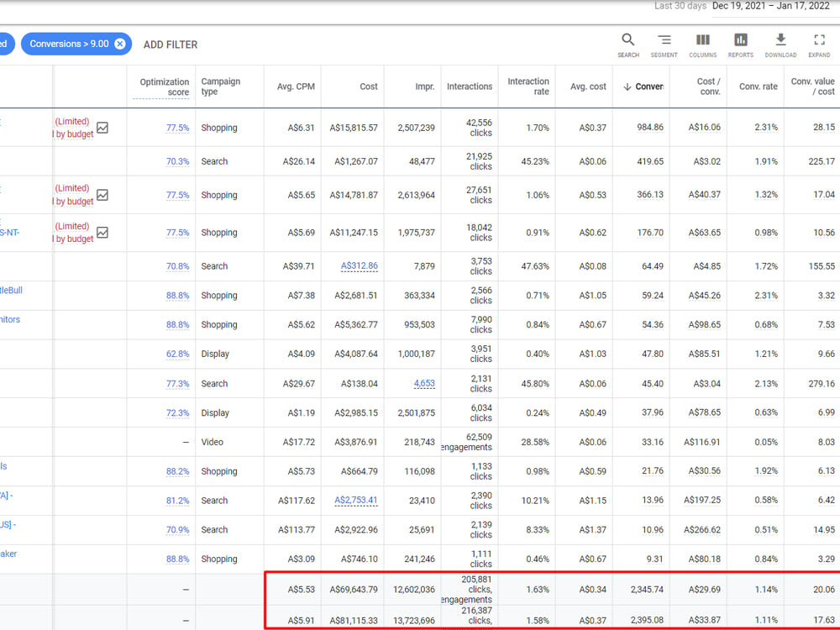
Task: Click the Cost / conv. column header
Action: 708,87
